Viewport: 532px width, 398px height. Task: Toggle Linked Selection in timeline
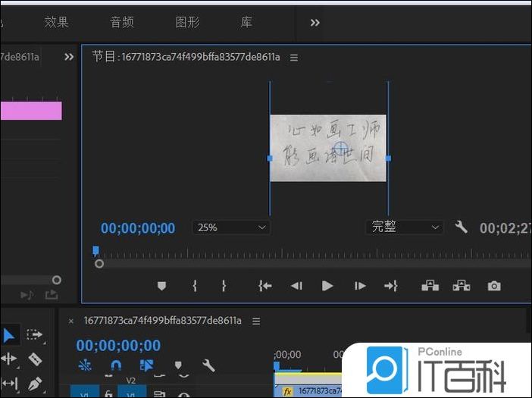click(x=147, y=365)
